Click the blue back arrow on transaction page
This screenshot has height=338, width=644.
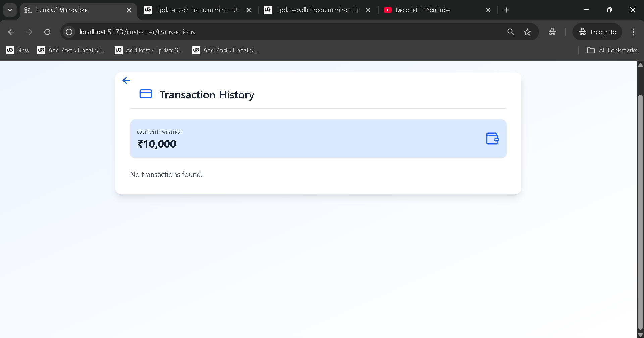[x=126, y=80]
